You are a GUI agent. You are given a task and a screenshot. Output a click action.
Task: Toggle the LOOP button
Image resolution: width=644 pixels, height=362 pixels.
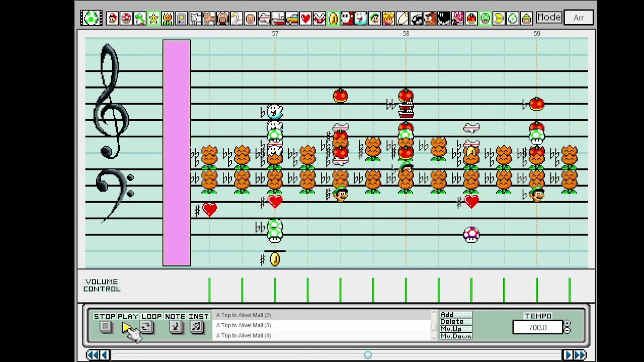(x=146, y=327)
